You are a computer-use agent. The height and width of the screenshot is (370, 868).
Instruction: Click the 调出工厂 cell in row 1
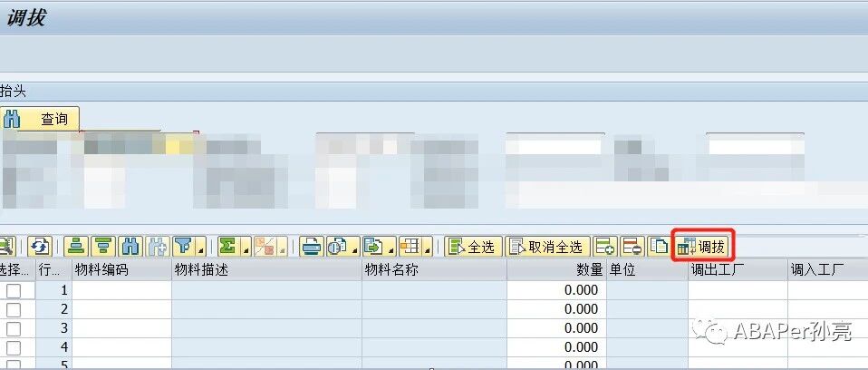coord(738,290)
